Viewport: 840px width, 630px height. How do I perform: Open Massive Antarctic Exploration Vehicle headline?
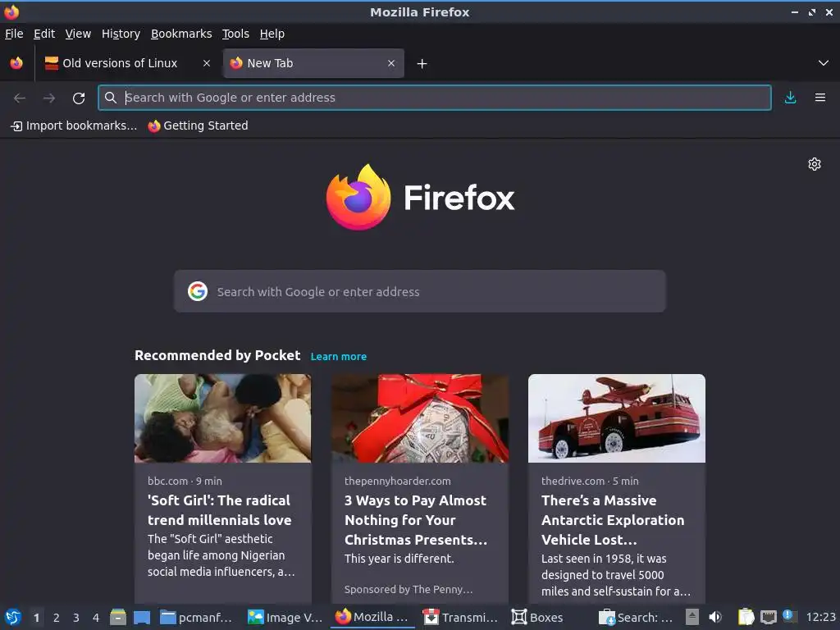(x=613, y=520)
